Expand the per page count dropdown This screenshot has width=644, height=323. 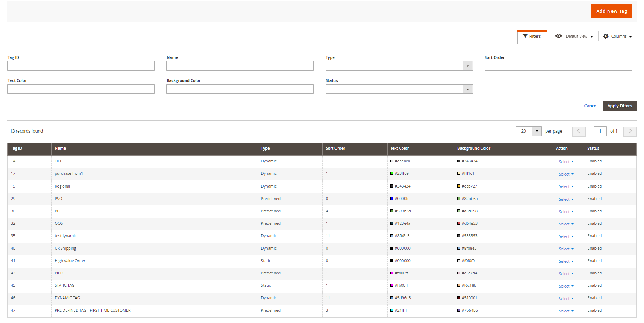537,131
